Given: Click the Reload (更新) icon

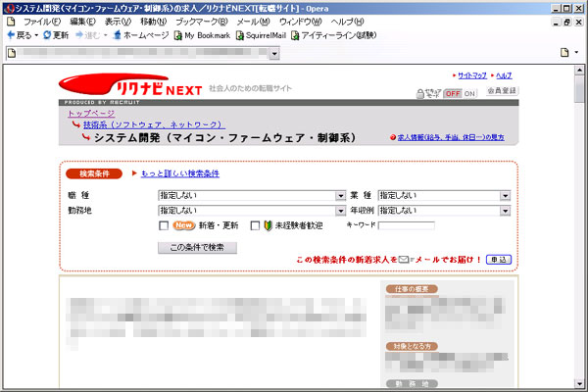Looking at the screenshot, I should coord(46,35).
